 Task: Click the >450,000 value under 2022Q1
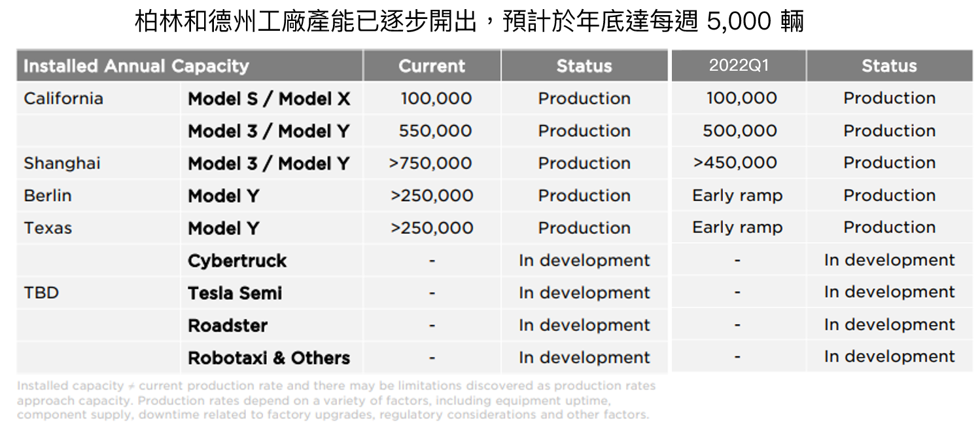click(x=735, y=162)
